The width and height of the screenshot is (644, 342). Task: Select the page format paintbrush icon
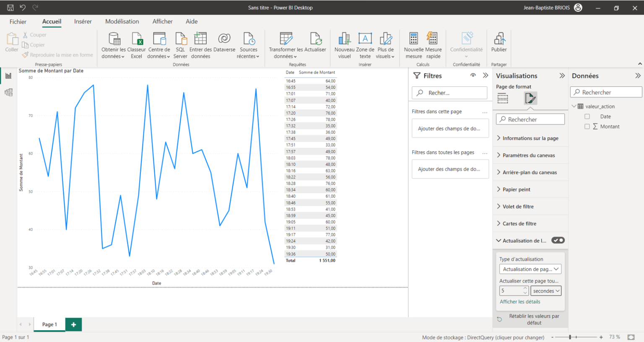coord(530,98)
